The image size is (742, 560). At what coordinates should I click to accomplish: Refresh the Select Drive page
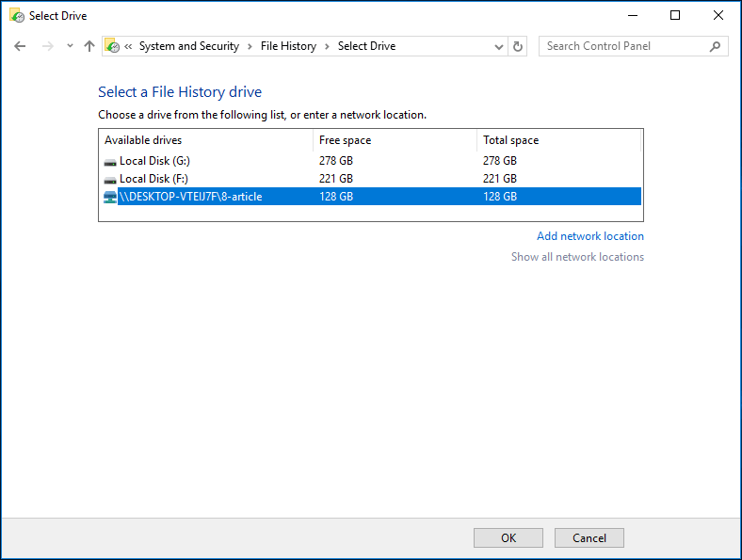[x=518, y=46]
